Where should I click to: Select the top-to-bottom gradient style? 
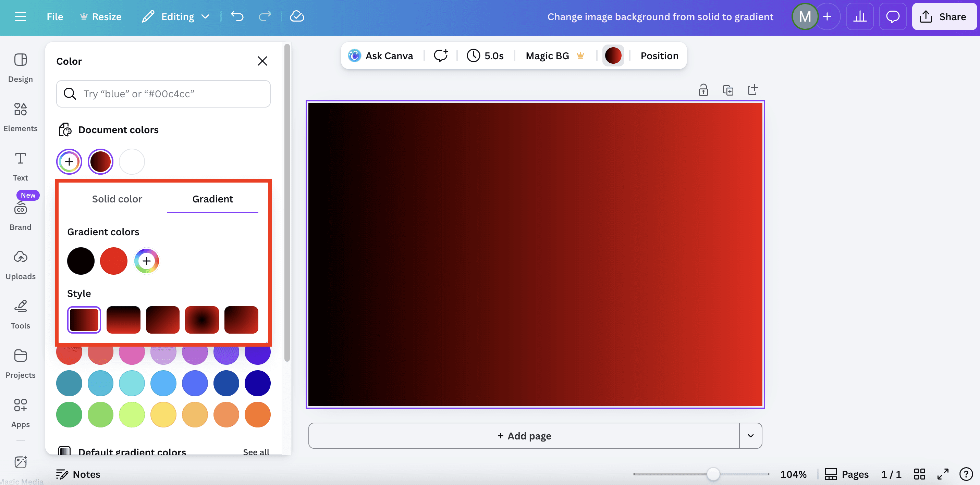click(x=123, y=320)
